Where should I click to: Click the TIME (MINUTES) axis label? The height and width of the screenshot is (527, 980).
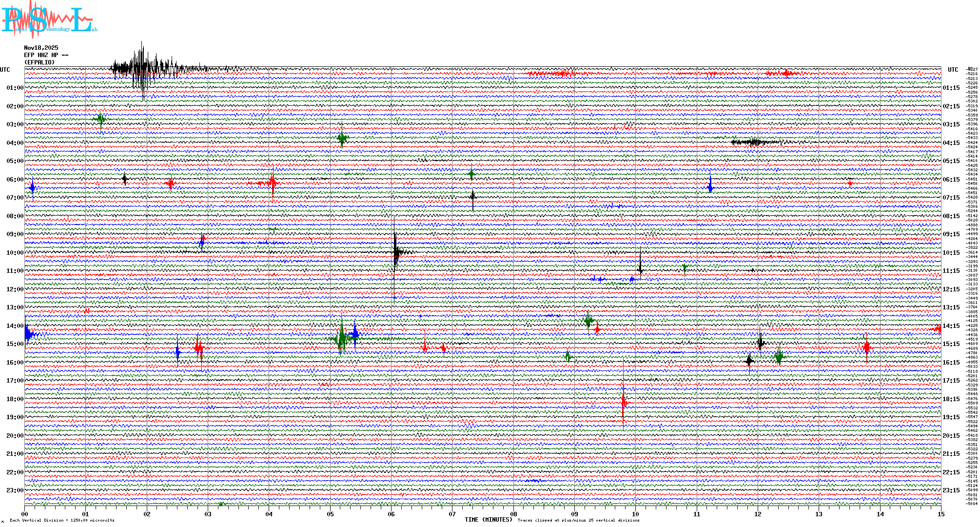click(489, 520)
